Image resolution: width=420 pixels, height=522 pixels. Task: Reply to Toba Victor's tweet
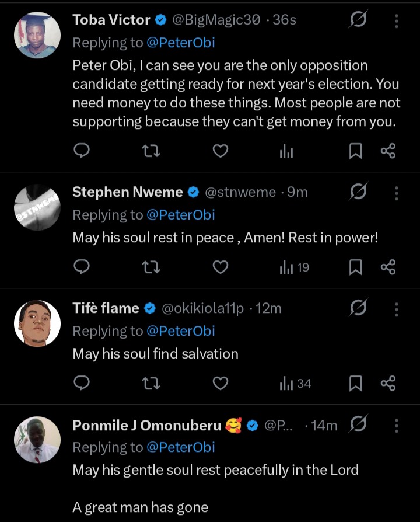pos(82,152)
